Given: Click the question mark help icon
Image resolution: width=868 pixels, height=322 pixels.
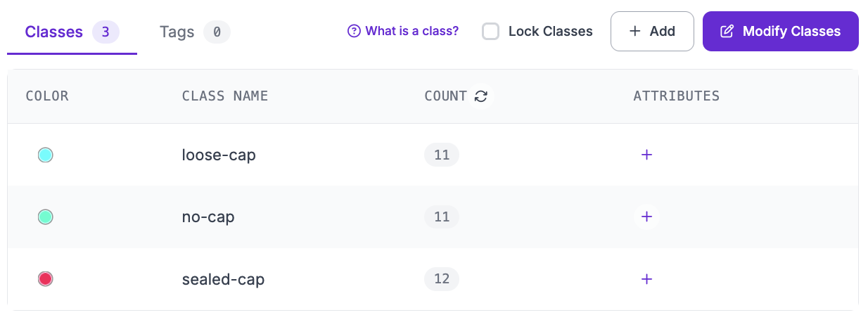Looking at the screenshot, I should pos(354,31).
